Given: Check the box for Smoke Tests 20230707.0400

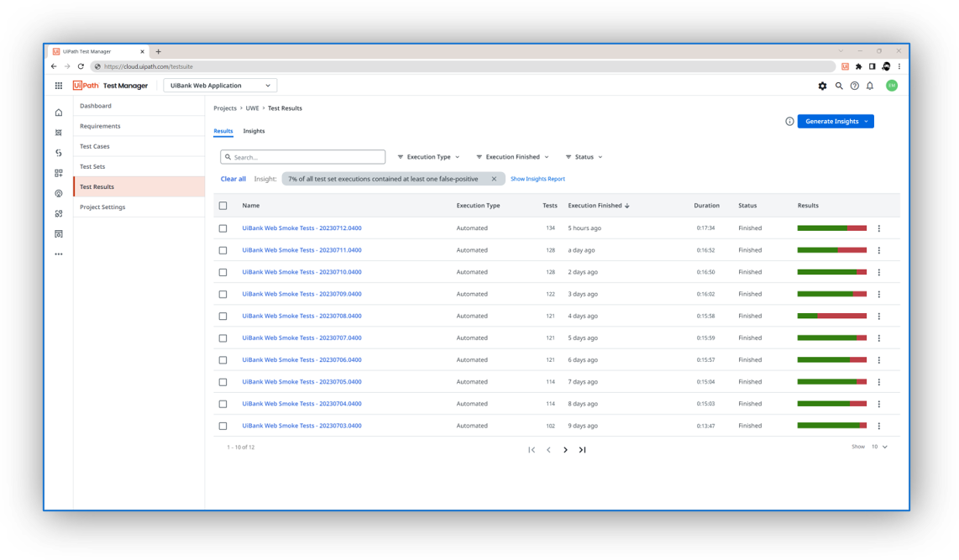Looking at the screenshot, I should [x=223, y=338].
